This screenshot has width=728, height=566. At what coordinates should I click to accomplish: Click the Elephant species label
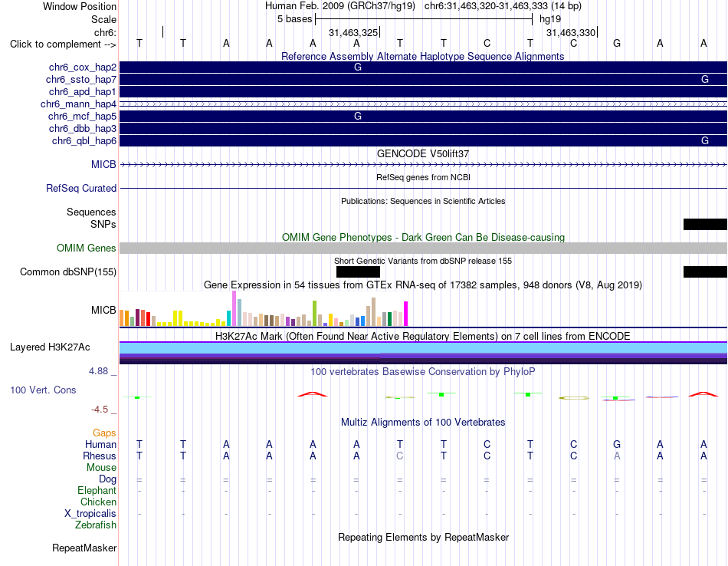pyautogui.click(x=97, y=491)
